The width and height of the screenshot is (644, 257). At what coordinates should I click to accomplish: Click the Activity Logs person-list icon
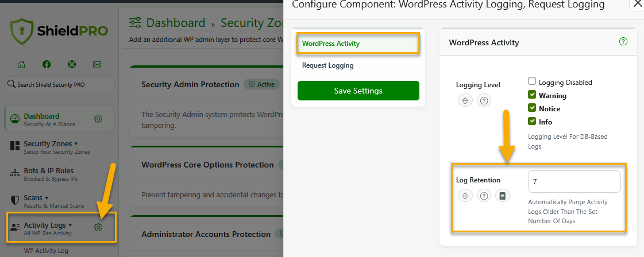(15, 228)
